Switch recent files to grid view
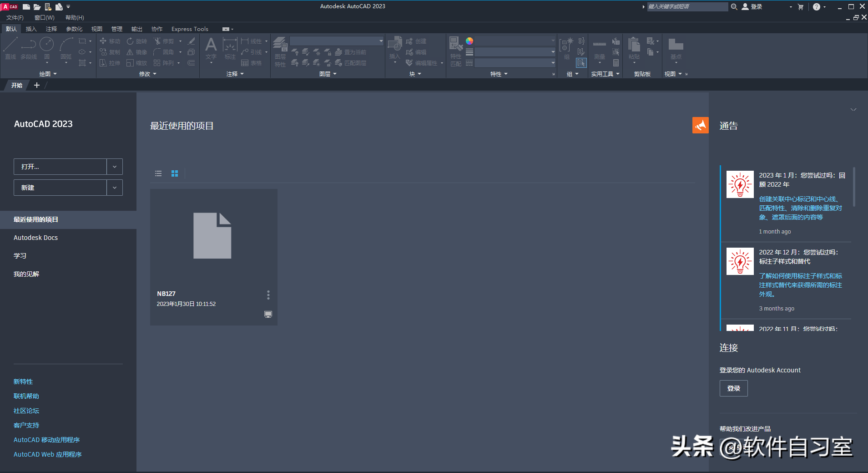Image resolution: width=868 pixels, height=473 pixels. (x=175, y=173)
